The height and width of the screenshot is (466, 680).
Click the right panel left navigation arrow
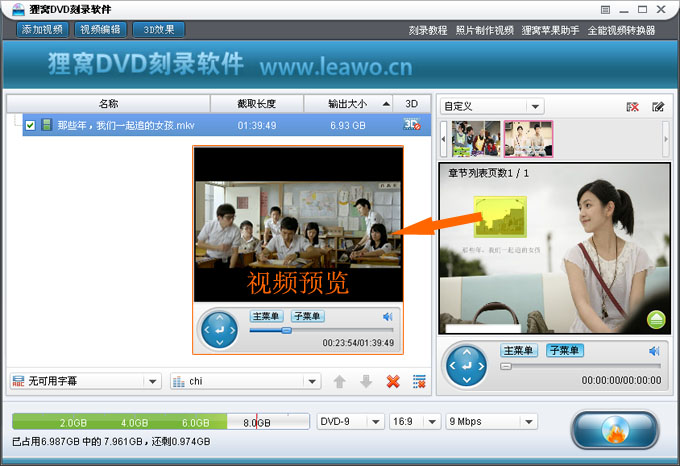452,366
